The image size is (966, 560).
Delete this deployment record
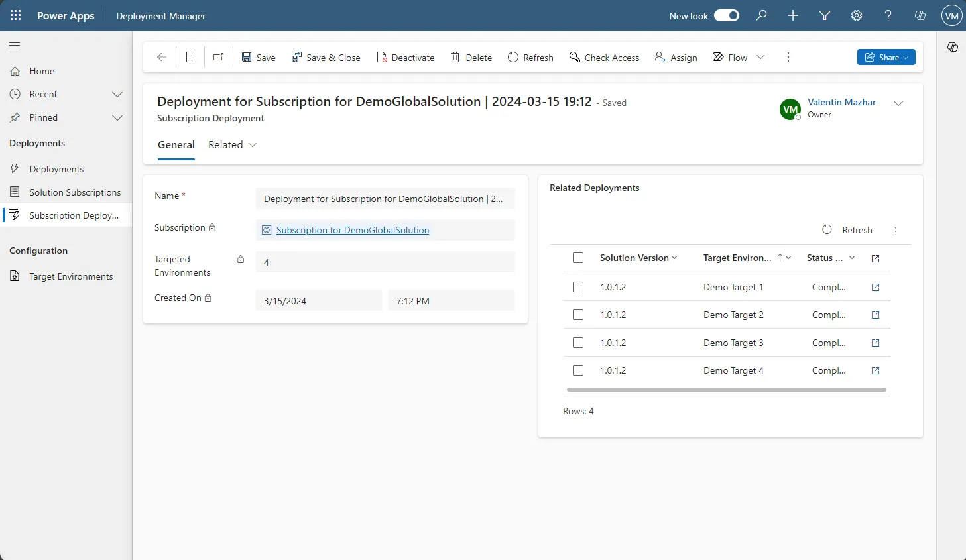[471, 58]
